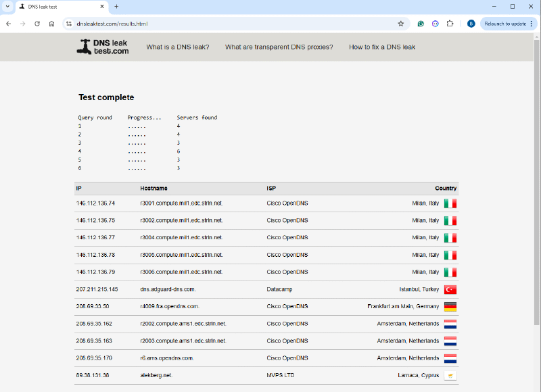This screenshot has height=392, width=541.
Task: Open Chrome's three-dot menu
Action: coord(533,23)
